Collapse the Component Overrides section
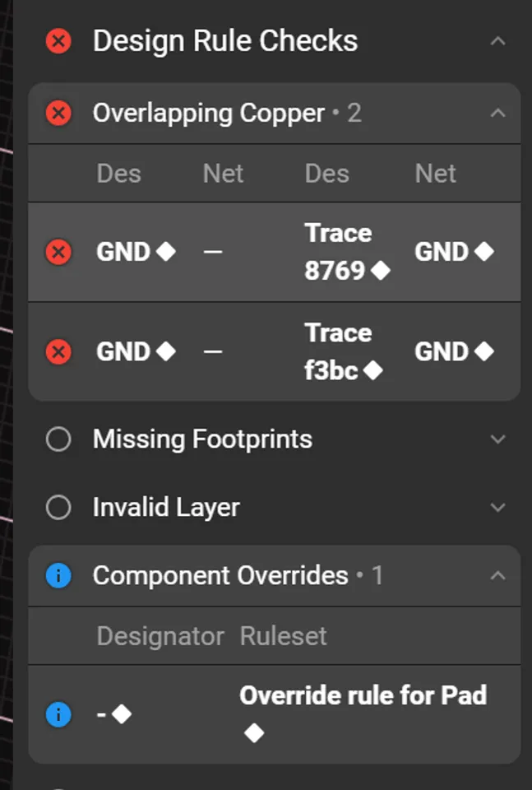Image resolution: width=532 pixels, height=790 pixels. [x=497, y=575]
